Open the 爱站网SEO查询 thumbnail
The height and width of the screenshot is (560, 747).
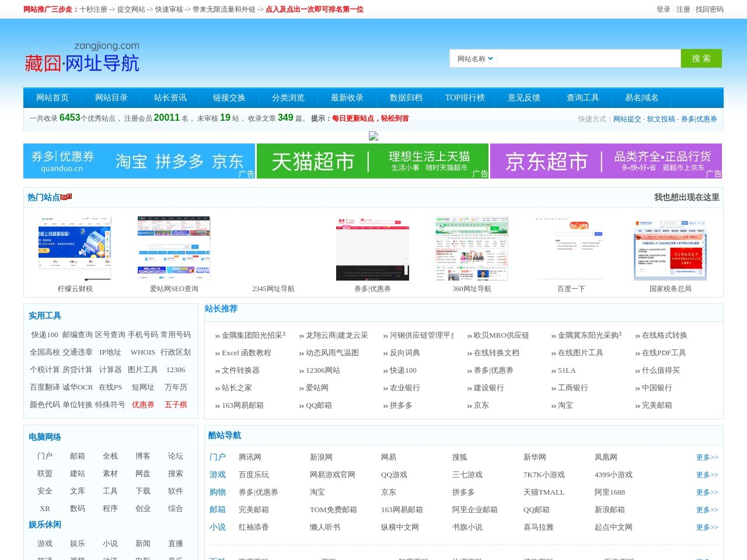coord(174,249)
